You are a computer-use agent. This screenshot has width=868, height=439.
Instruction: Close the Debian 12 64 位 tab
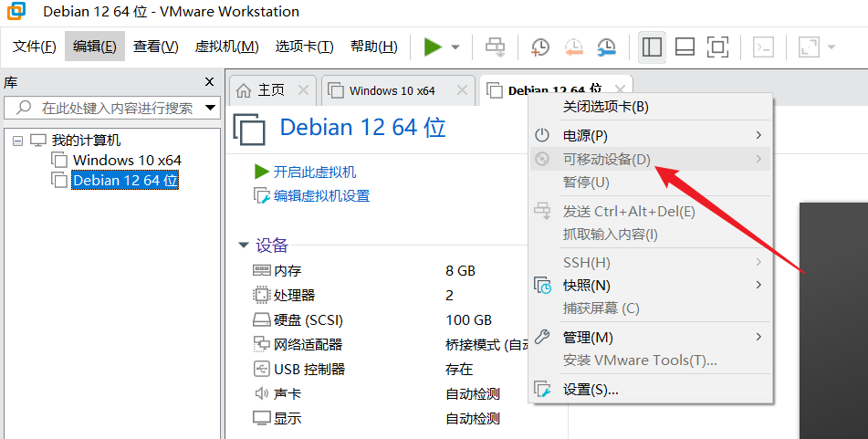point(620,89)
